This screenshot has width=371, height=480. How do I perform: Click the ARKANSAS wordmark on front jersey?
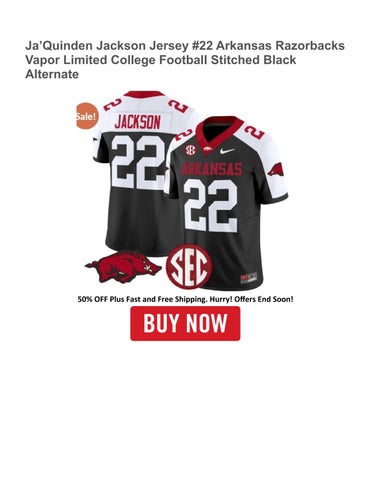(212, 169)
